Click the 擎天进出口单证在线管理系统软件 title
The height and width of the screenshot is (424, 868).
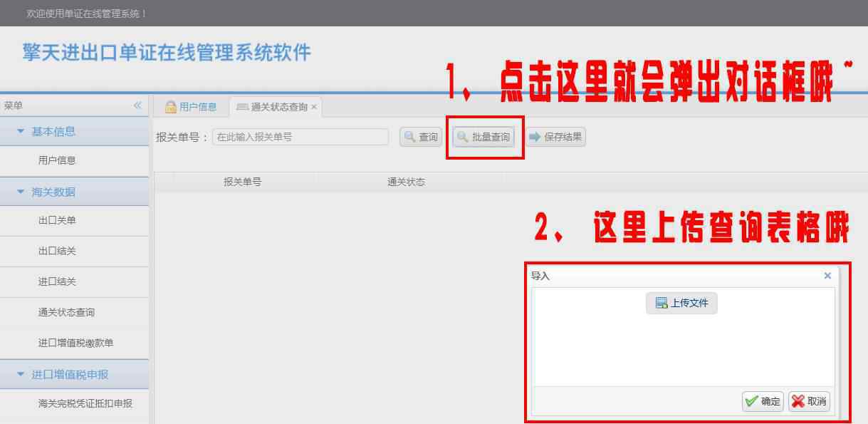[167, 53]
